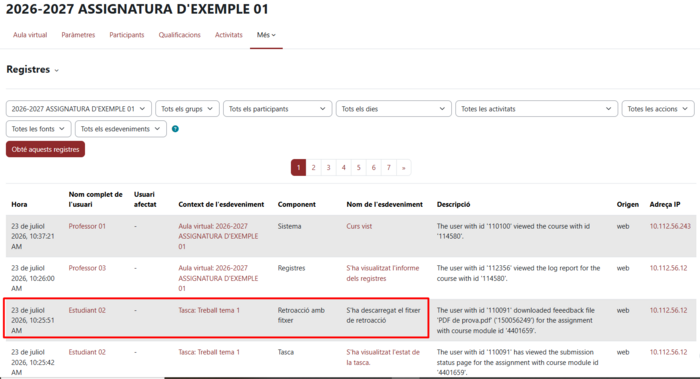Open Estudiant 02 link in 10:25:51 row
This screenshot has width=700, height=379.
pos(87,310)
